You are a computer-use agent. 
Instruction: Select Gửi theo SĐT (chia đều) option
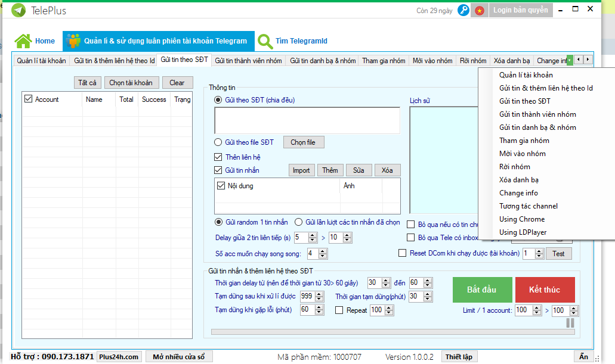218,100
